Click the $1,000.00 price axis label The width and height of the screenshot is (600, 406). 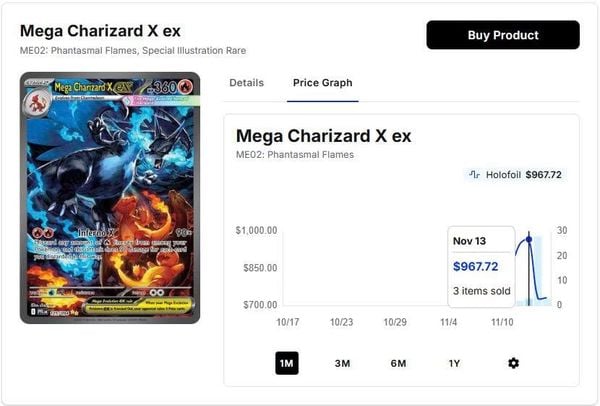[256, 231]
